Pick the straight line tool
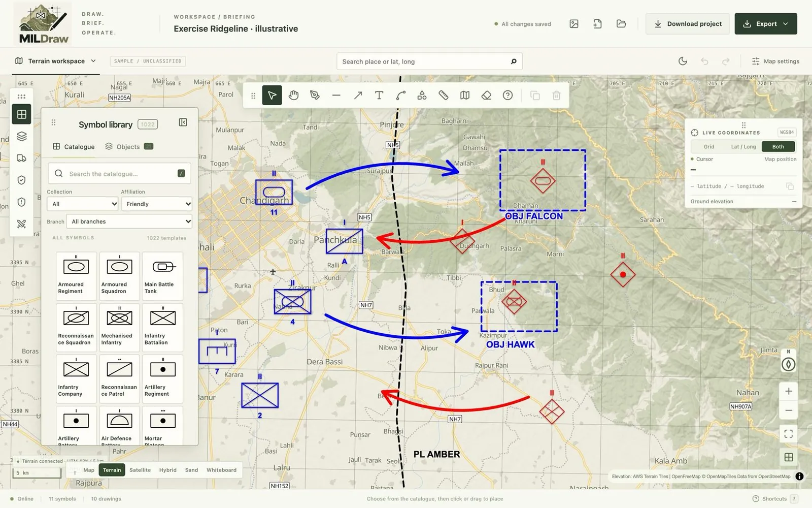 tap(336, 96)
